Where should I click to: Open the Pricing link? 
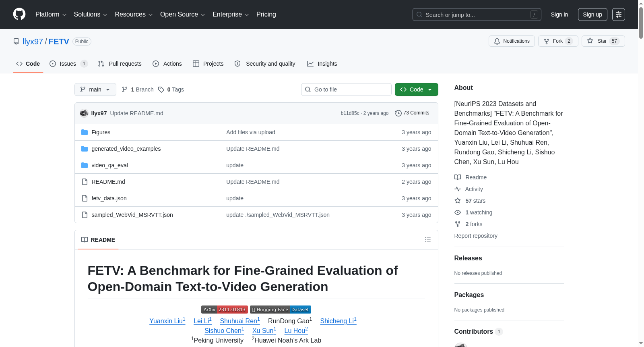(266, 15)
